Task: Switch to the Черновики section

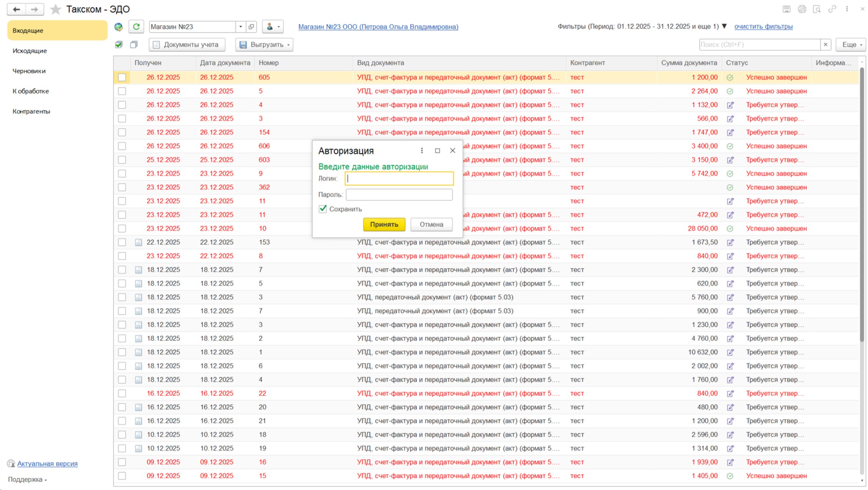Action: tap(29, 71)
